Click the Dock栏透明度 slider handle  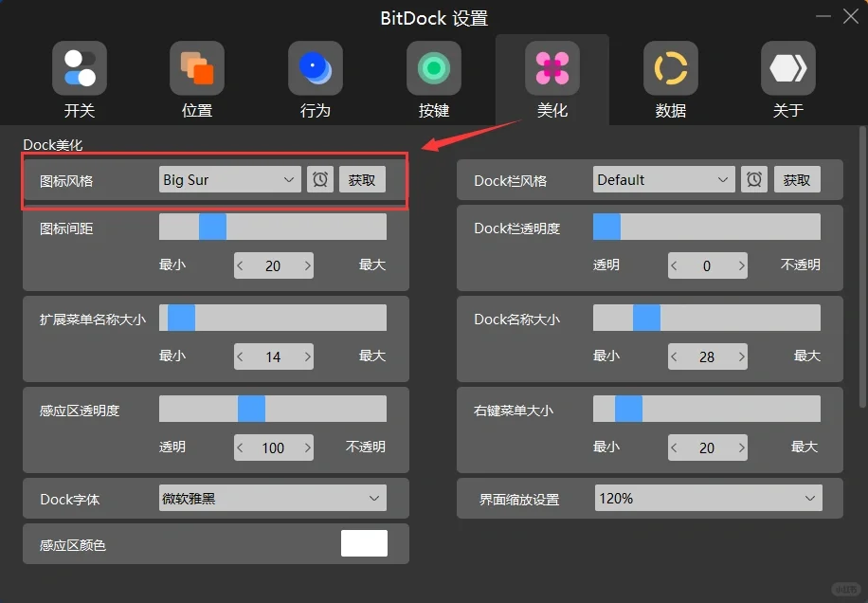click(606, 227)
